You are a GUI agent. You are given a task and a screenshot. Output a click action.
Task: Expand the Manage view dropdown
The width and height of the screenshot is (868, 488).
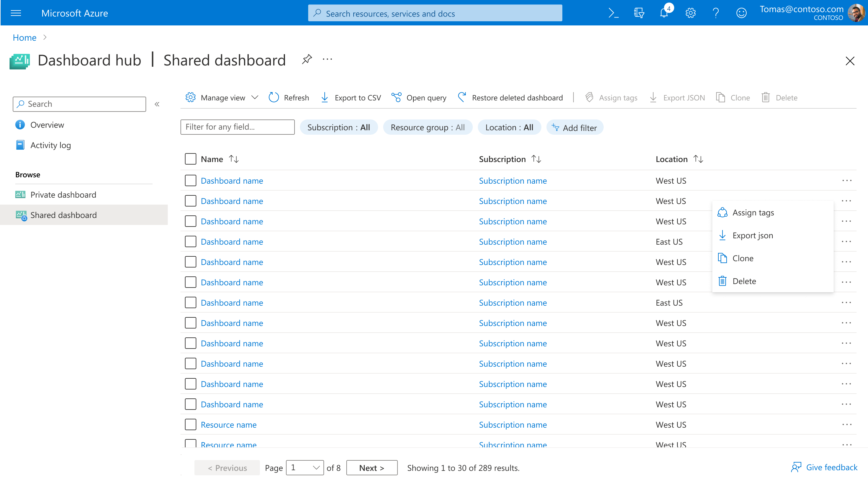tap(255, 98)
